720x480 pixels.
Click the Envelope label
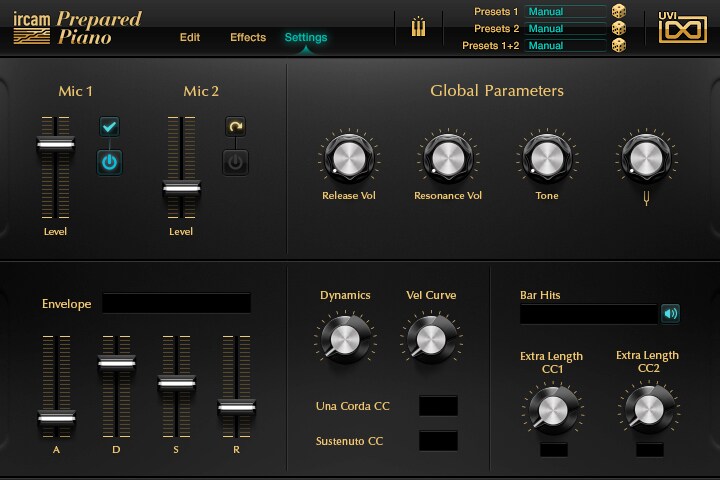[x=67, y=304]
